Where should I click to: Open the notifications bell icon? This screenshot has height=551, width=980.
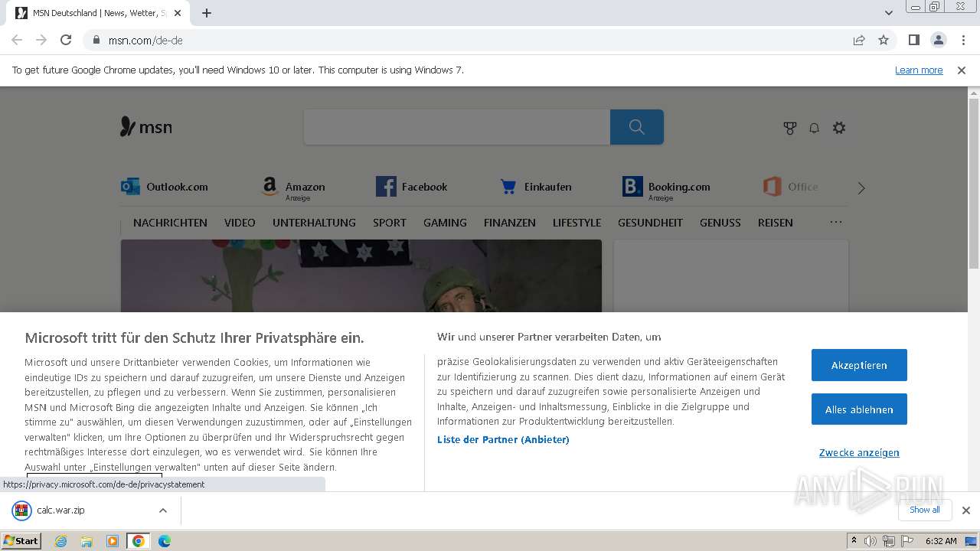click(x=815, y=128)
